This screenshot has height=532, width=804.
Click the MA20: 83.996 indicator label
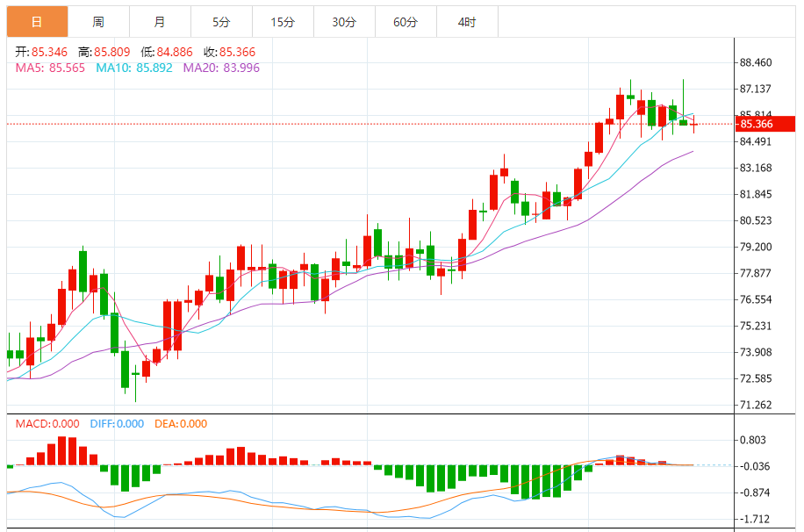(x=221, y=68)
